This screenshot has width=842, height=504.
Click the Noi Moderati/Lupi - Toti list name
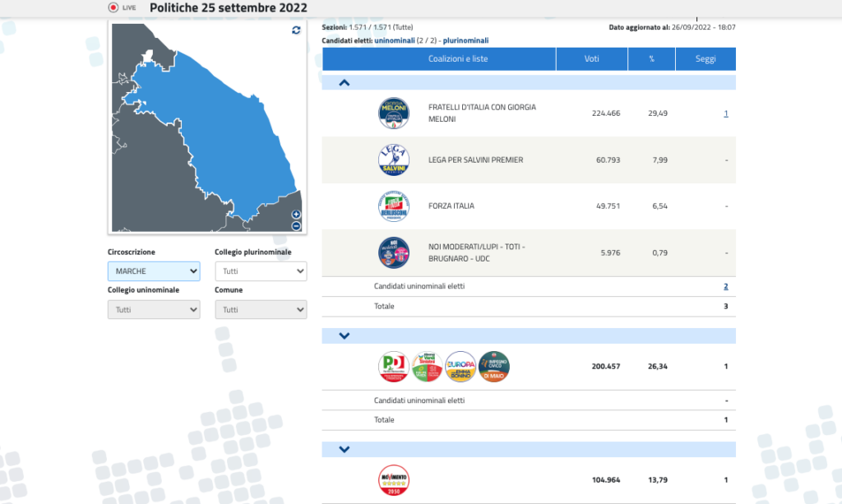tap(477, 252)
